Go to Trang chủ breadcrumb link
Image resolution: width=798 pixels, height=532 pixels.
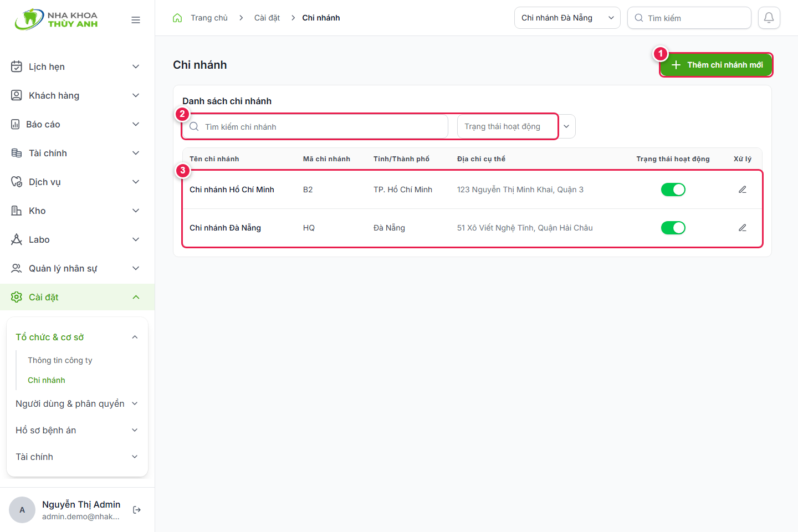(209, 18)
